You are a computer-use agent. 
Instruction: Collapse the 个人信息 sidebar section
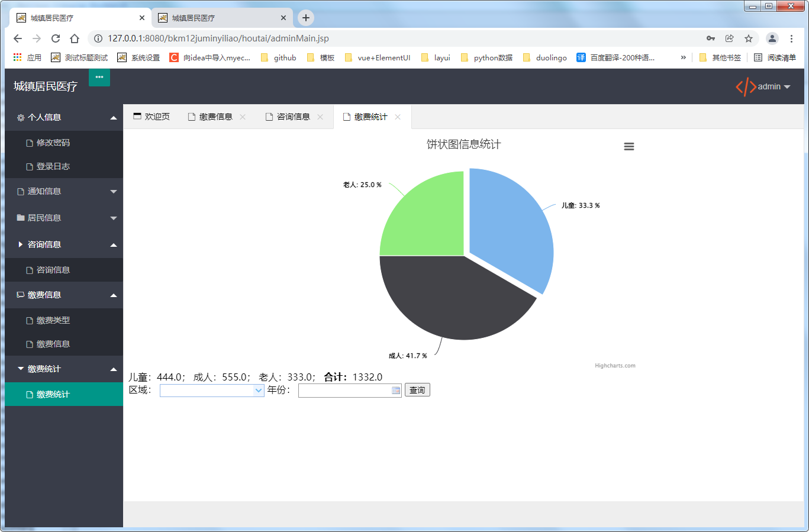click(64, 117)
